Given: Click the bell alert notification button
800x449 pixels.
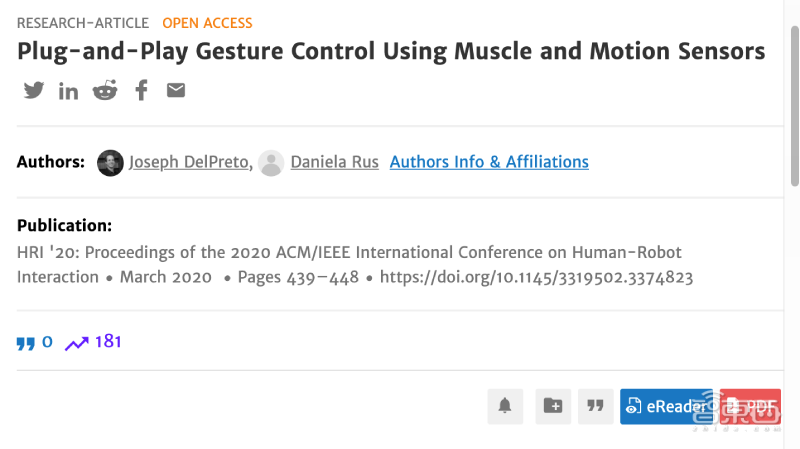Looking at the screenshot, I should tap(505, 406).
